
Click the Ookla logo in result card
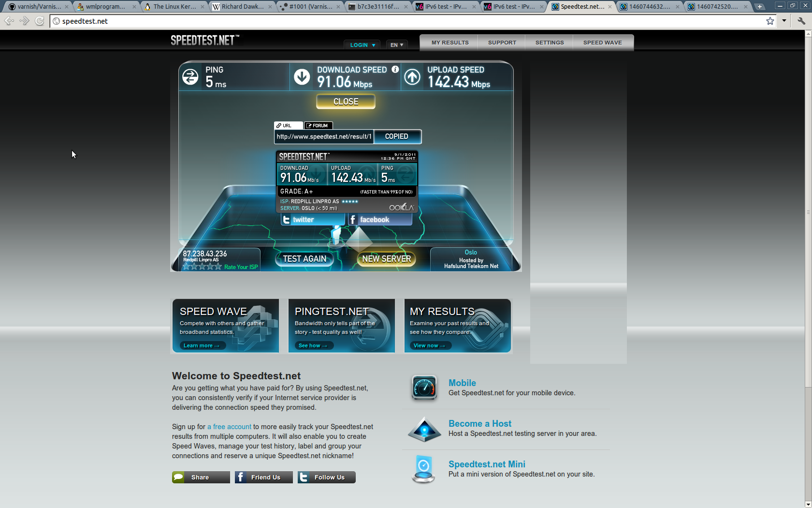(x=402, y=207)
